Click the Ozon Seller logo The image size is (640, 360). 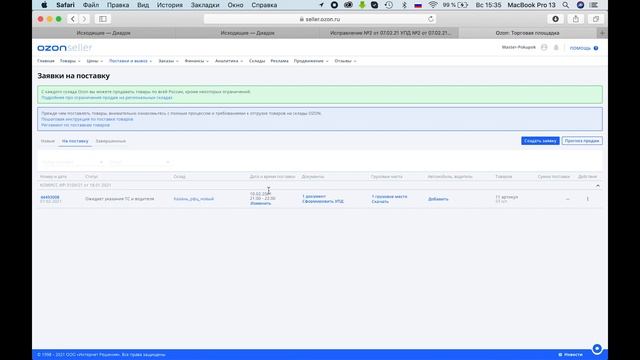click(64, 48)
